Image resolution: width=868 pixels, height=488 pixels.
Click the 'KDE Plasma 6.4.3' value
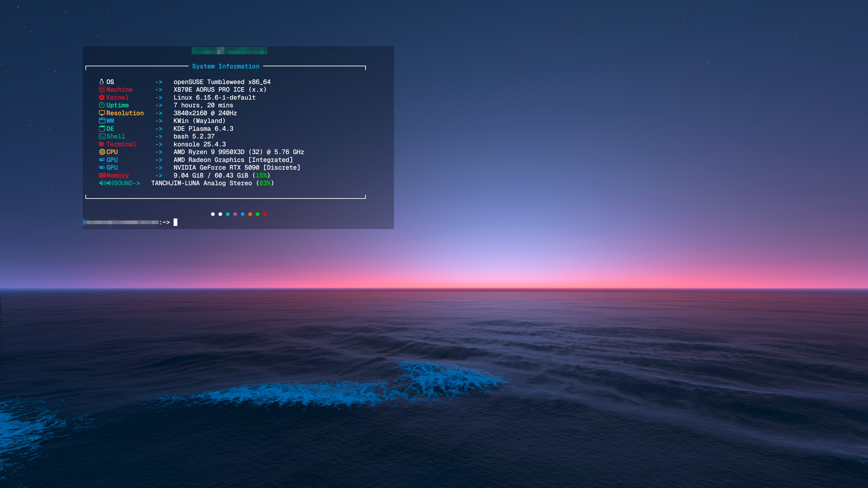pyautogui.click(x=203, y=129)
